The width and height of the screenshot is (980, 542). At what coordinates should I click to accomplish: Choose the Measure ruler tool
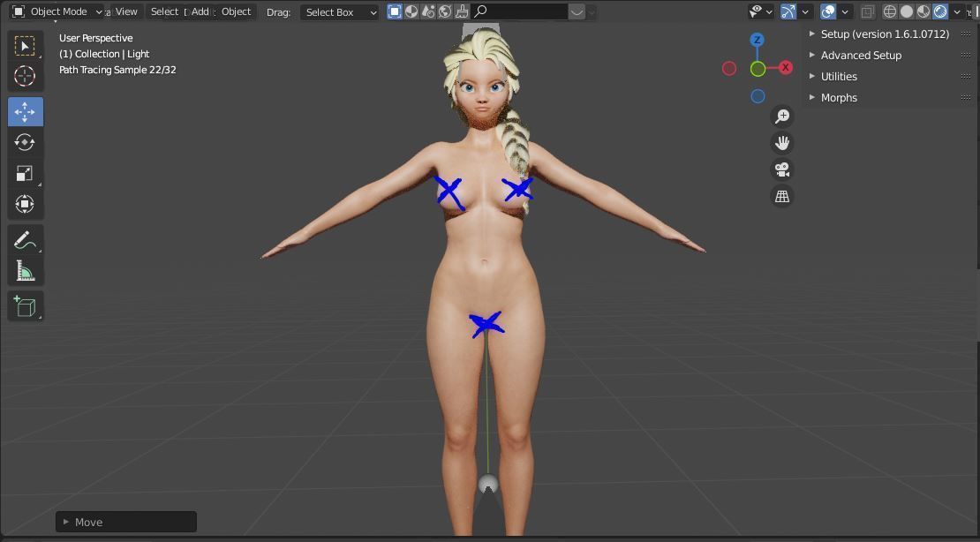pos(25,271)
